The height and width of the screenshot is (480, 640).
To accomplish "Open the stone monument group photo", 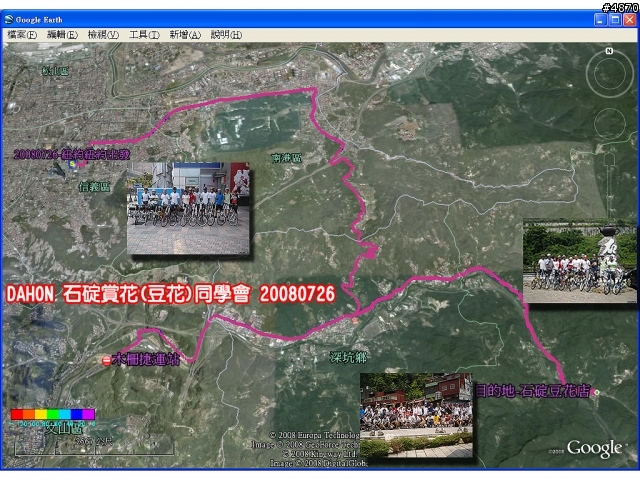I will (580, 262).
